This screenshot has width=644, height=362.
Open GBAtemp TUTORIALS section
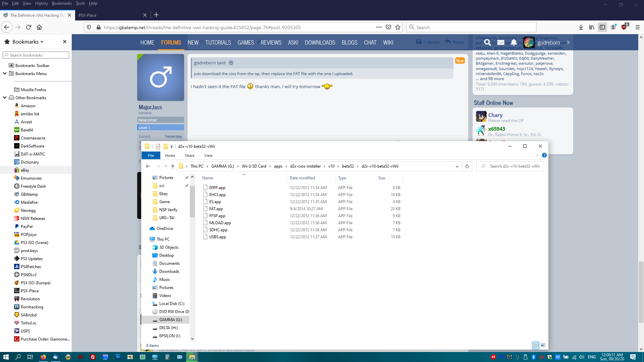218,43
